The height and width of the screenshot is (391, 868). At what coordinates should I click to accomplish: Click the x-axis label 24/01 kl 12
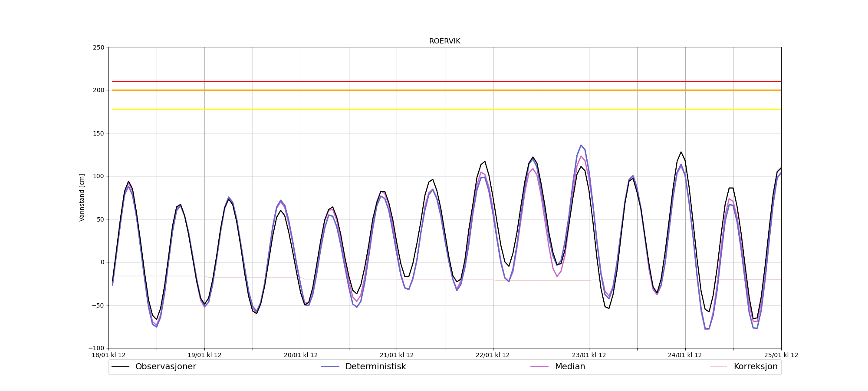pyautogui.click(x=685, y=355)
